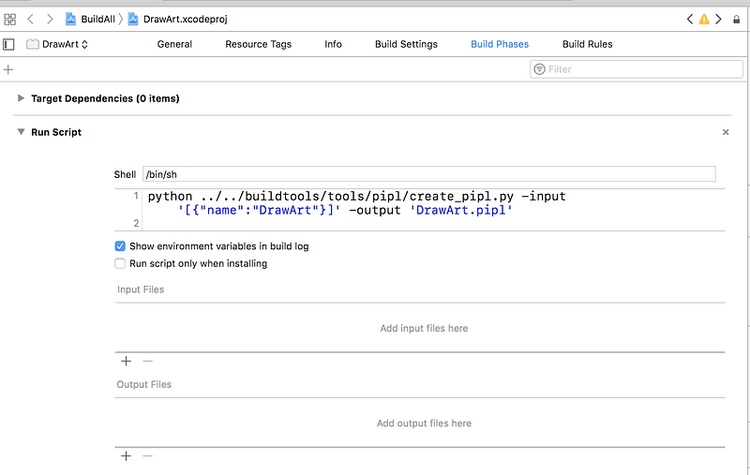Switch to the Info tab
This screenshot has width=750, height=475.
333,44
